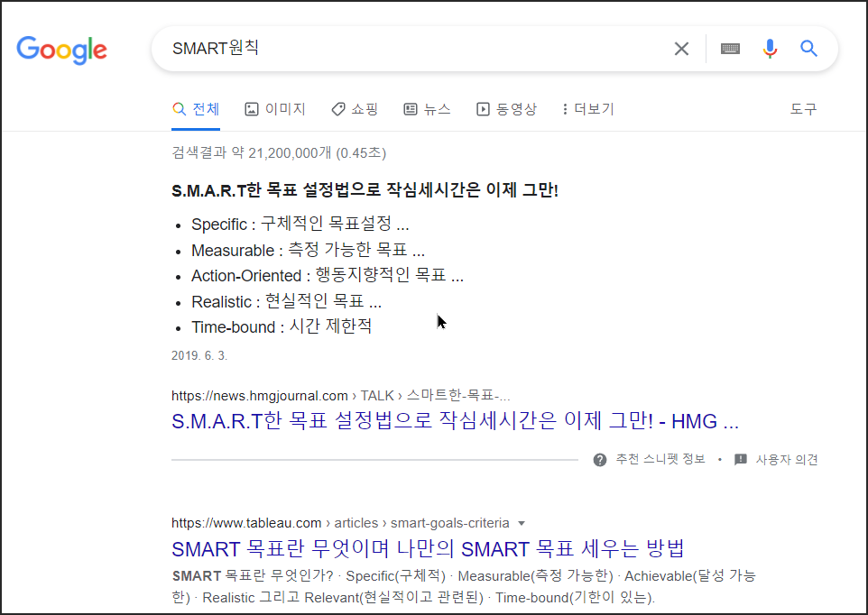Click the news.hmgjournal.com URL breadcrumb

(340, 396)
